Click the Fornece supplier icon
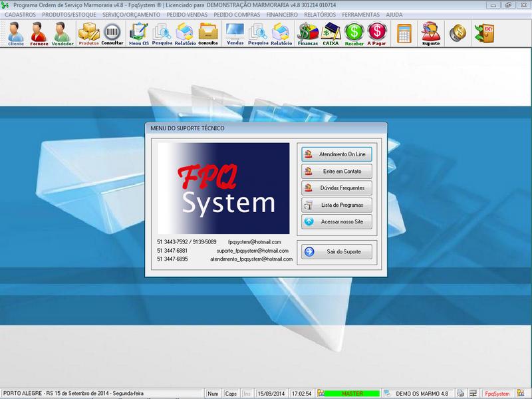532x399 pixels. coord(39,33)
